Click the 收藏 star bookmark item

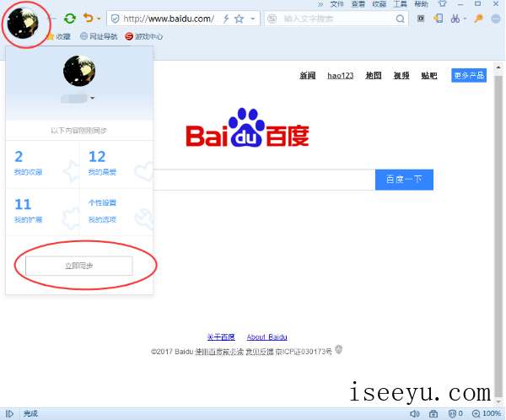(x=59, y=36)
